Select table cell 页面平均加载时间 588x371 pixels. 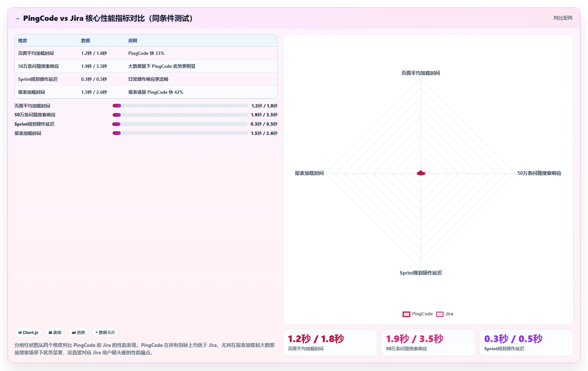click(36, 53)
